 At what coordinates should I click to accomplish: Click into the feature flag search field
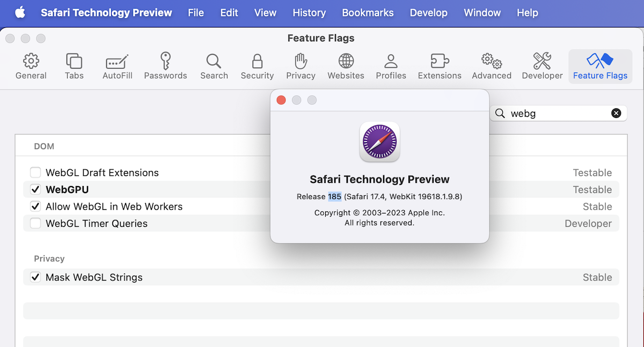point(558,113)
